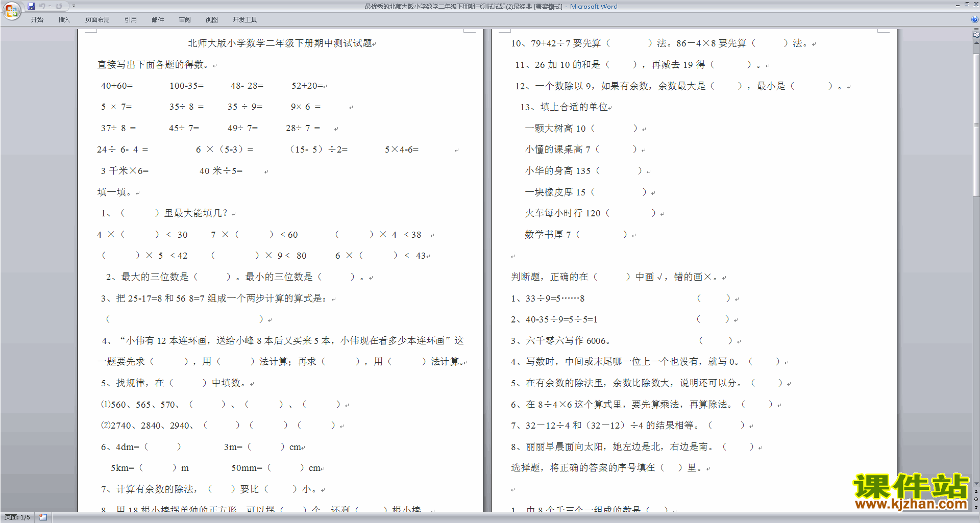Image resolution: width=980 pixels, height=523 pixels.
Task: Click the heading 直接写出下面各题的得数
Action: pyautogui.click(x=153, y=65)
